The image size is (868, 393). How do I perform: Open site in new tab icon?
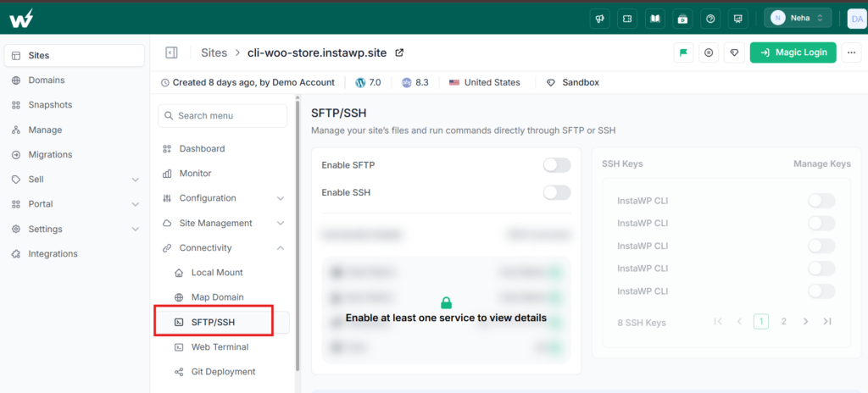[399, 53]
